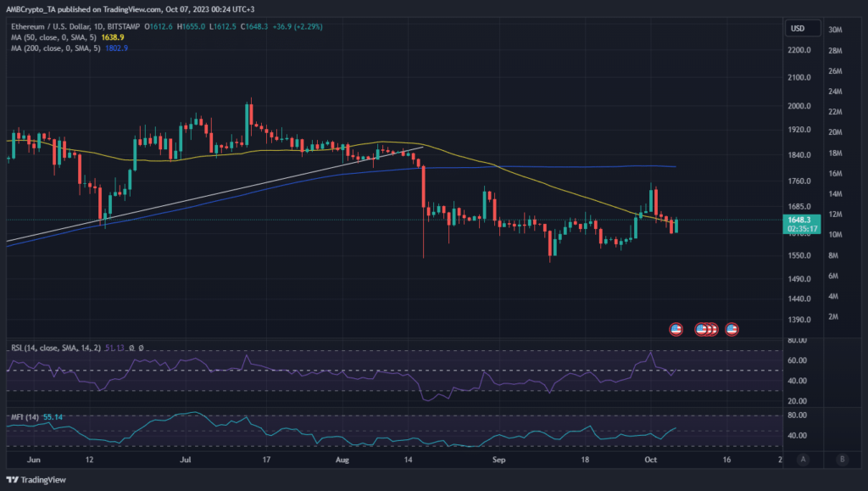This screenshot has width=868, height=491.
Task: Click the leftmost US flag economic event marker
Action: (676, 329)
